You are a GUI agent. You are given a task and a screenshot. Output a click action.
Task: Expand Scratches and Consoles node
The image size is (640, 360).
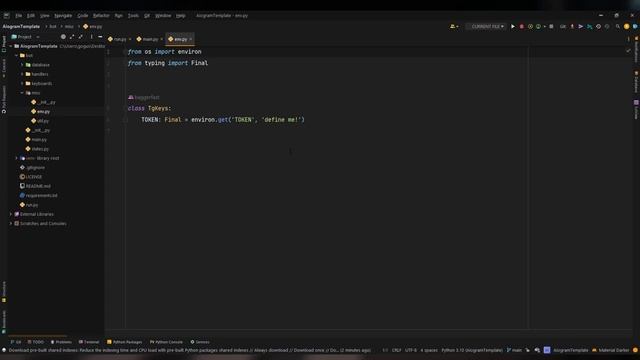11,224
